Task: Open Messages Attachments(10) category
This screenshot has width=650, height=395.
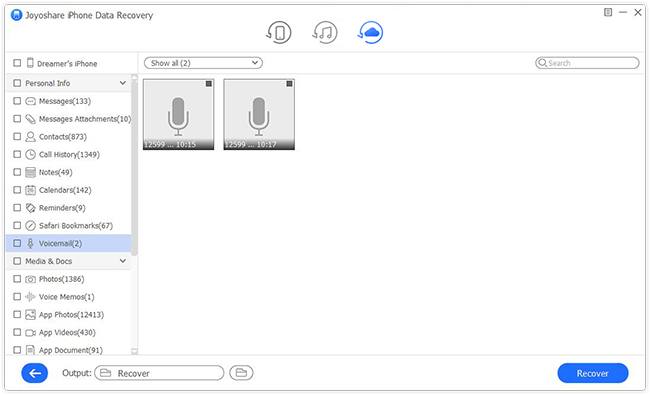Action: (85, 119)
